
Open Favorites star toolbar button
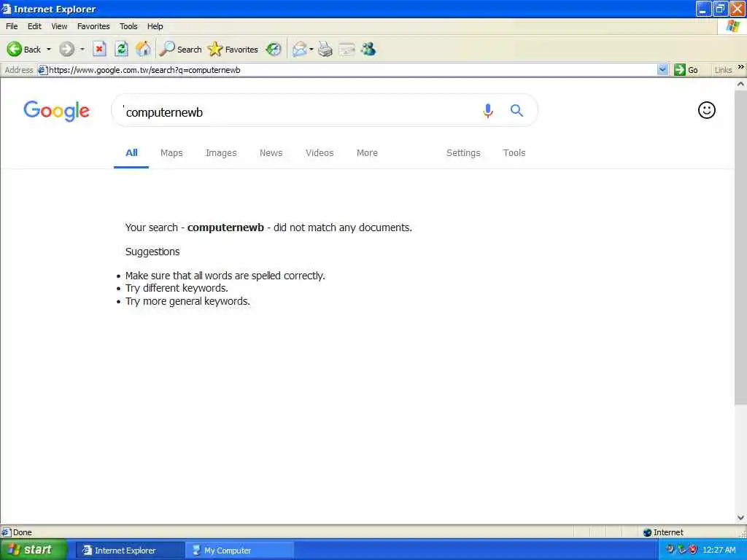pyautogui.click(x=233, y=49)
